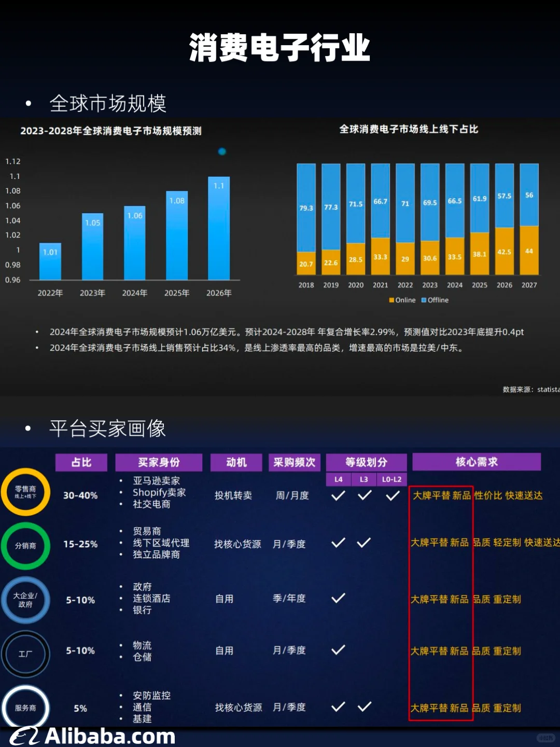The height and width of the screenshot is (747, 560).
Task: Select the yellow 零售商 circle icon
Action: click(x=25, y=493)
